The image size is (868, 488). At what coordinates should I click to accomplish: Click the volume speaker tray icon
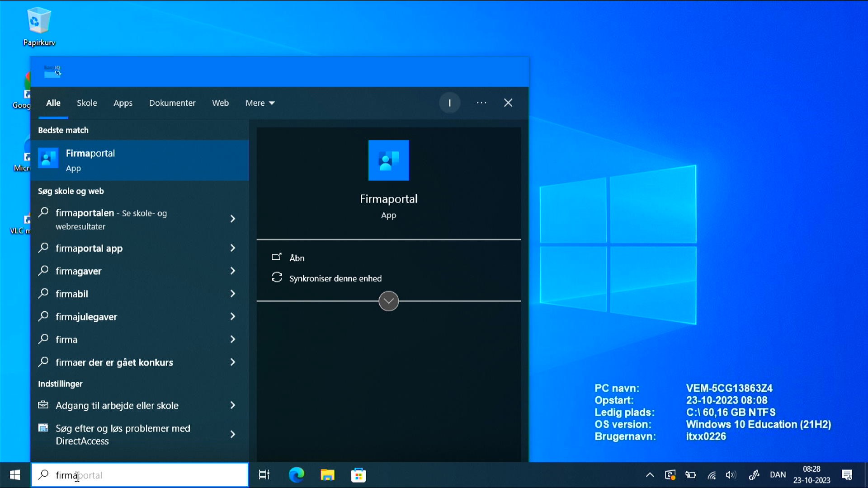[731, 475]
